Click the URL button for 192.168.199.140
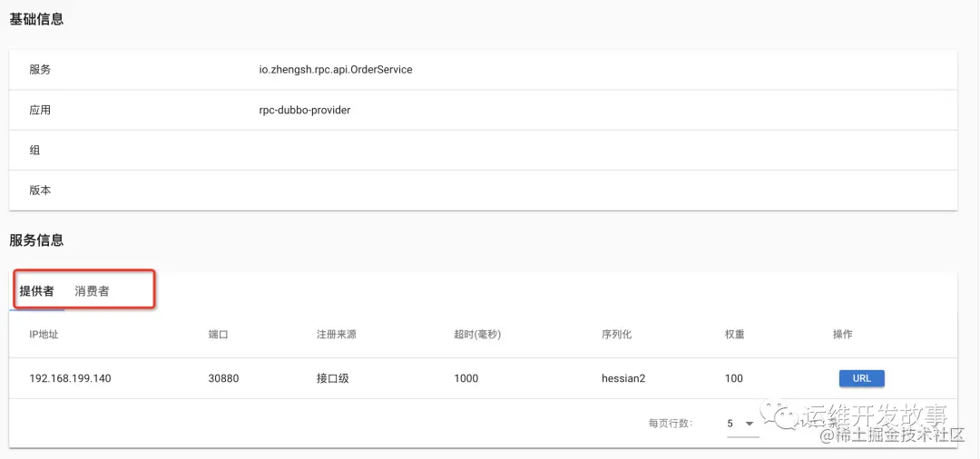The width and height of the screenshot is (980, 459). [x=861, y=378]
